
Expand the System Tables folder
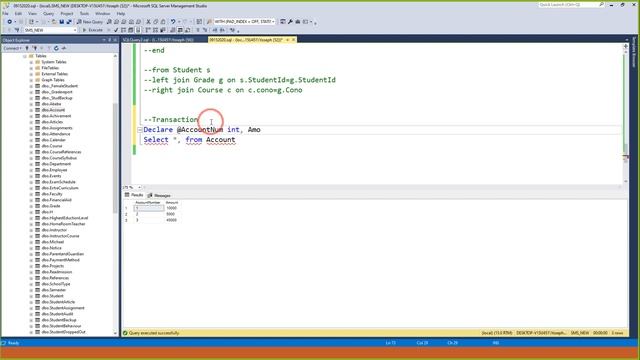[31, 62]
